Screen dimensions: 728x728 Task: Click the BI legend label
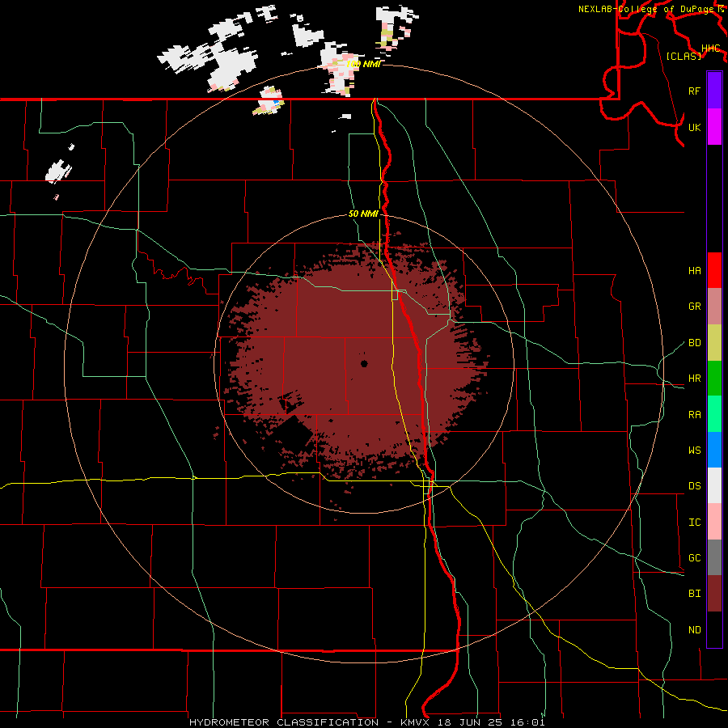click(x=694, y=594)
